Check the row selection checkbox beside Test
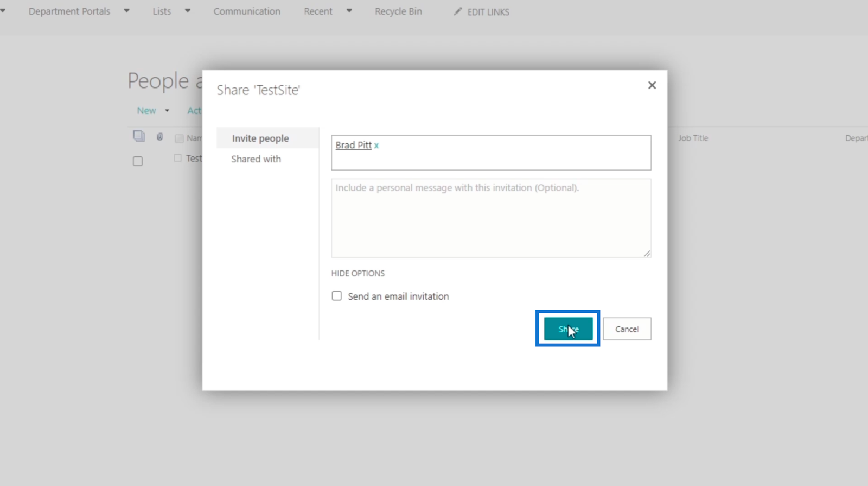Image resolution: width=868 pixels, height=486 pixels. (138, 161)
